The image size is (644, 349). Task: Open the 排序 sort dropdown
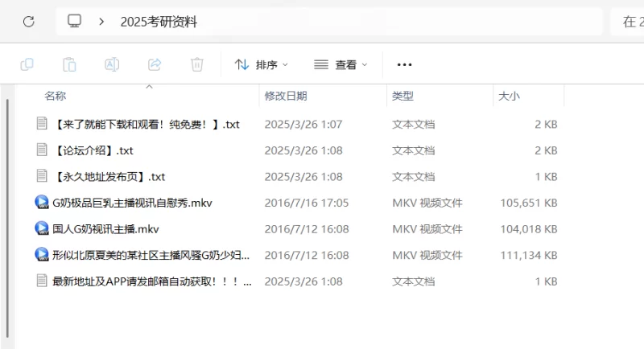tap(261, 65)
